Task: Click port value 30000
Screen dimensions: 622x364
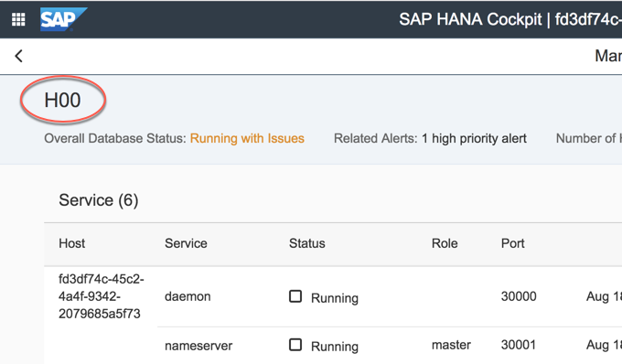Action: point(519,296)
